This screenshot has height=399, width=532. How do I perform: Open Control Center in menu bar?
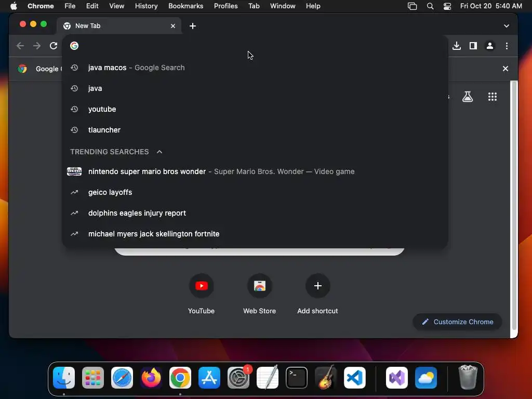(447, 6)
